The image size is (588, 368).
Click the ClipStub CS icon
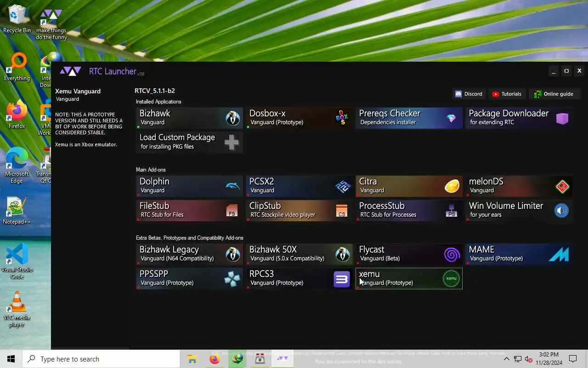[x=342, y=211]
